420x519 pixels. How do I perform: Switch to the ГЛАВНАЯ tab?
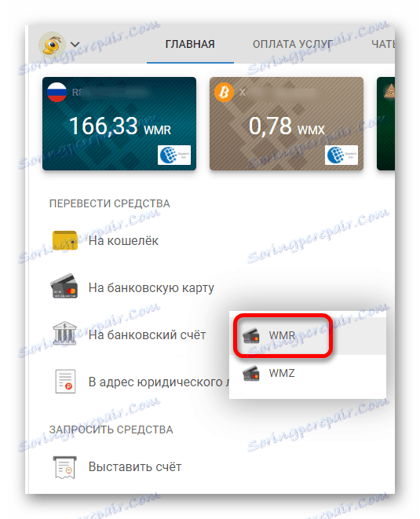coord(190,44)
